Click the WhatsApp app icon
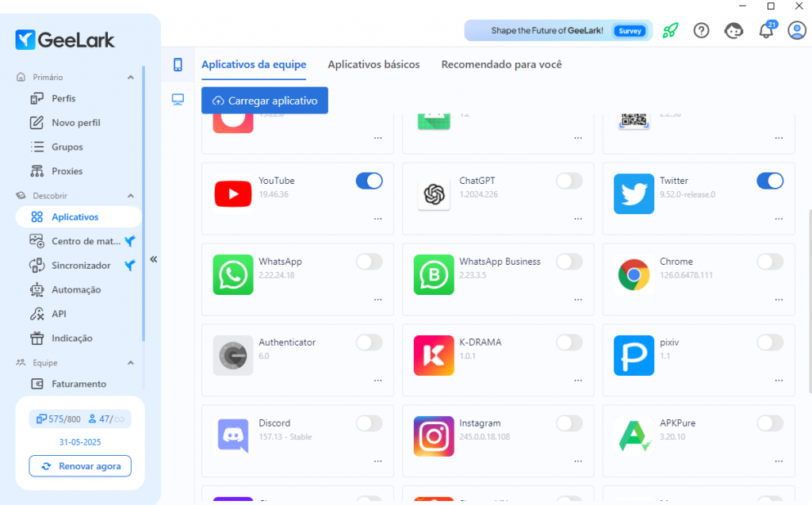Image resolution: width=812 pixels, height=505 pixels. [x=233, y=274]
